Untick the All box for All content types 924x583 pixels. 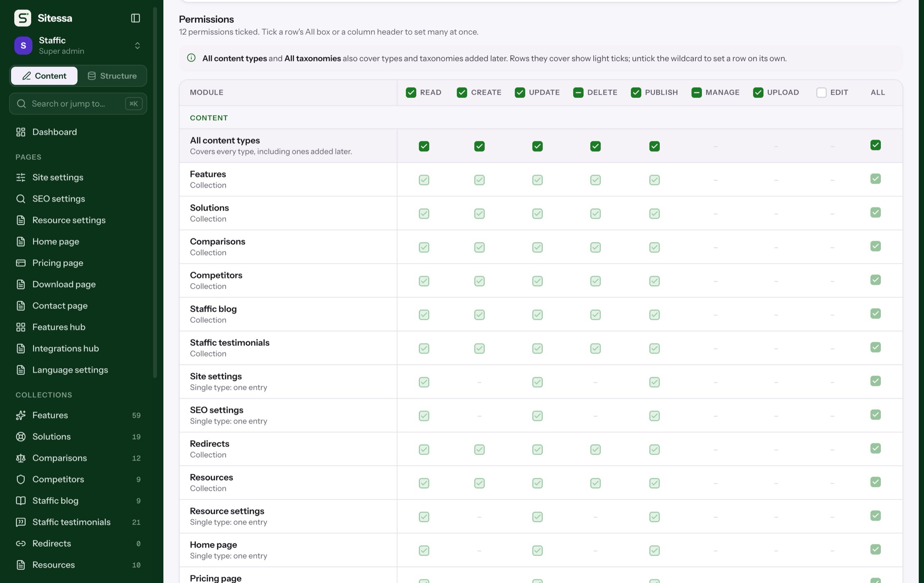(875, 145)
